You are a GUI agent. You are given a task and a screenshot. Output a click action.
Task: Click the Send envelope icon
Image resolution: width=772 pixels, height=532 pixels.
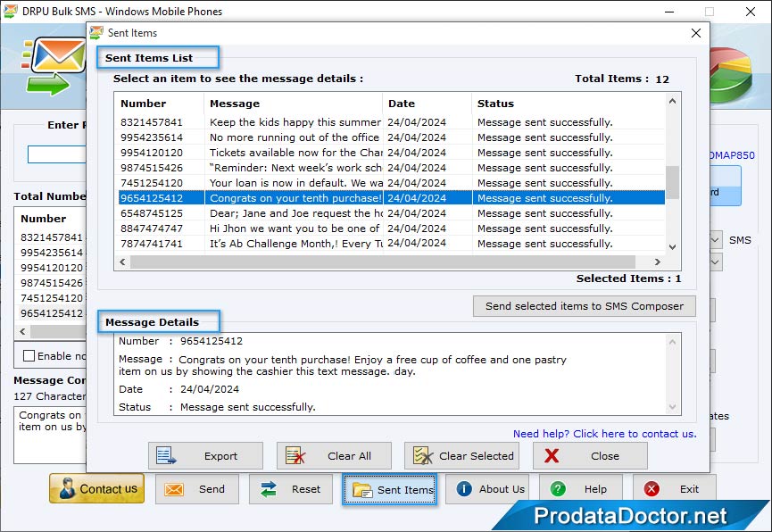[174, 489]
